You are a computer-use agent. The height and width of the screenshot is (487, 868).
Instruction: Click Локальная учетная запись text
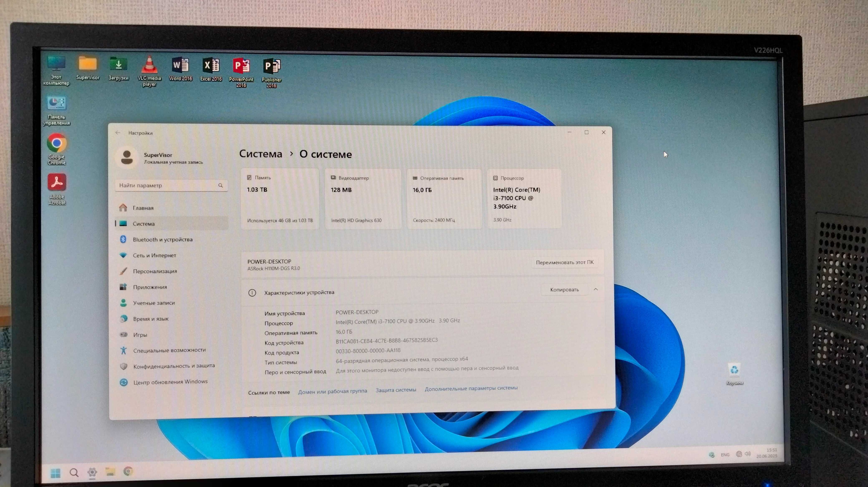174,162
